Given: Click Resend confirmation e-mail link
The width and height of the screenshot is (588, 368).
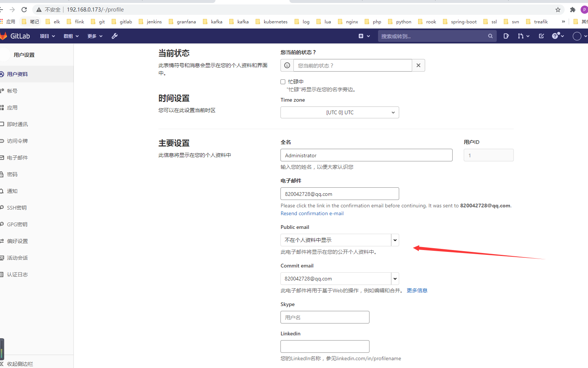Looking at the screenshot, I should 312,213.
